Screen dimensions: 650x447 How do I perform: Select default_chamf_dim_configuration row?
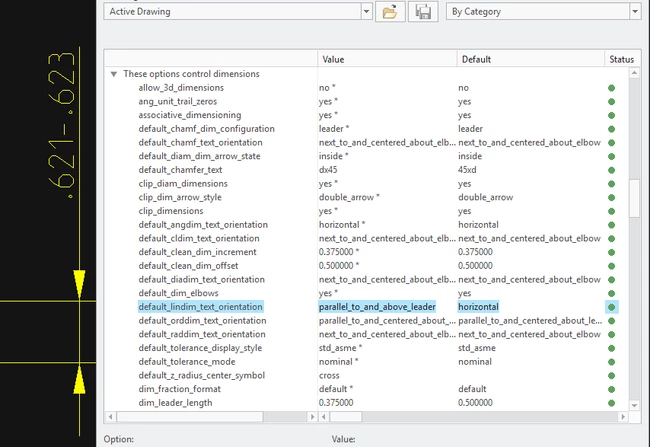point(206,129)
